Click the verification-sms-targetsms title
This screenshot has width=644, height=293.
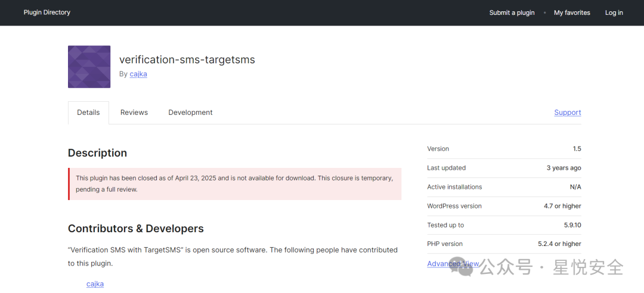tap(187, 60)
